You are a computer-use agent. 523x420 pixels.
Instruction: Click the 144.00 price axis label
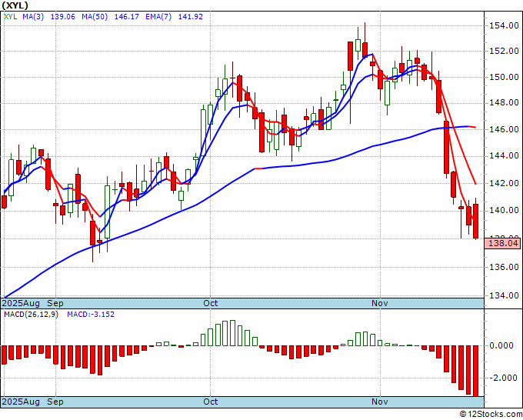pyautogui.click(x=504, y=156)
